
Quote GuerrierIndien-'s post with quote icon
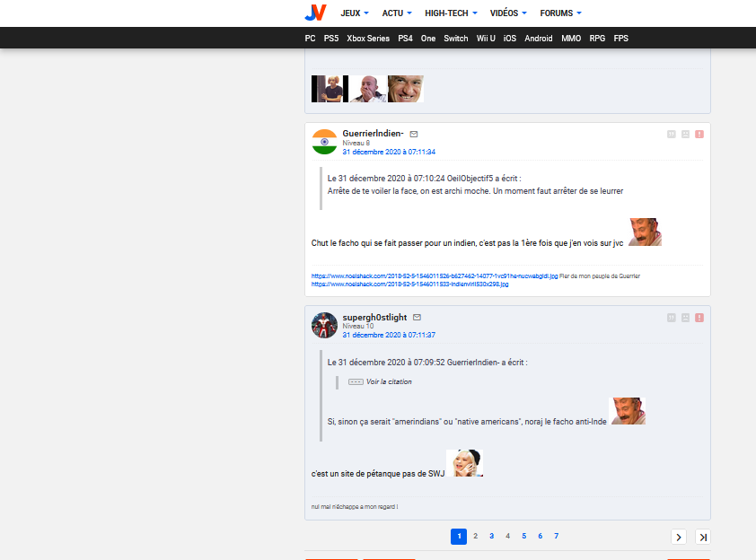[x=671, y=134]
